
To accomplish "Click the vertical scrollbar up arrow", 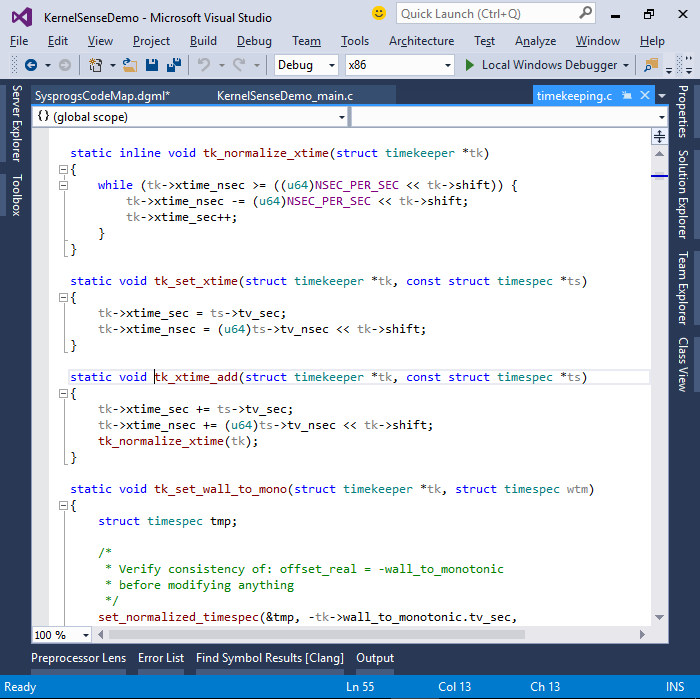I will click(659, 154).
